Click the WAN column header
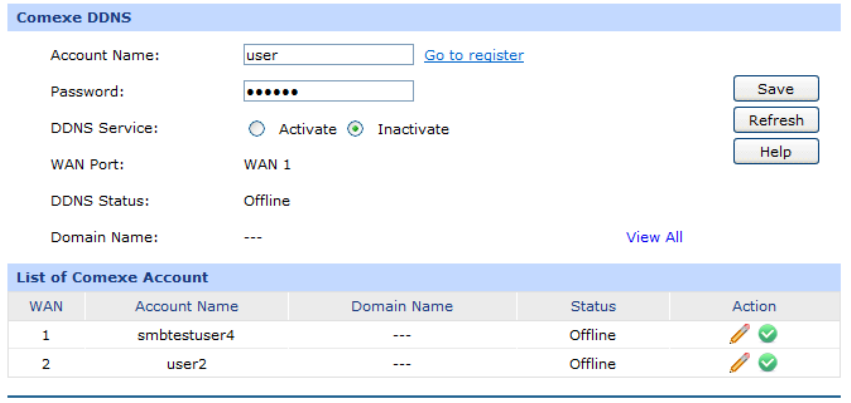 [x=46, y=306]
